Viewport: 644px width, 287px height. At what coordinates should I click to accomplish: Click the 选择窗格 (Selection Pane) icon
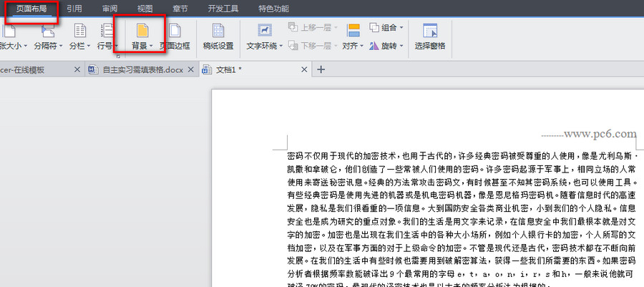pos(429,30)
